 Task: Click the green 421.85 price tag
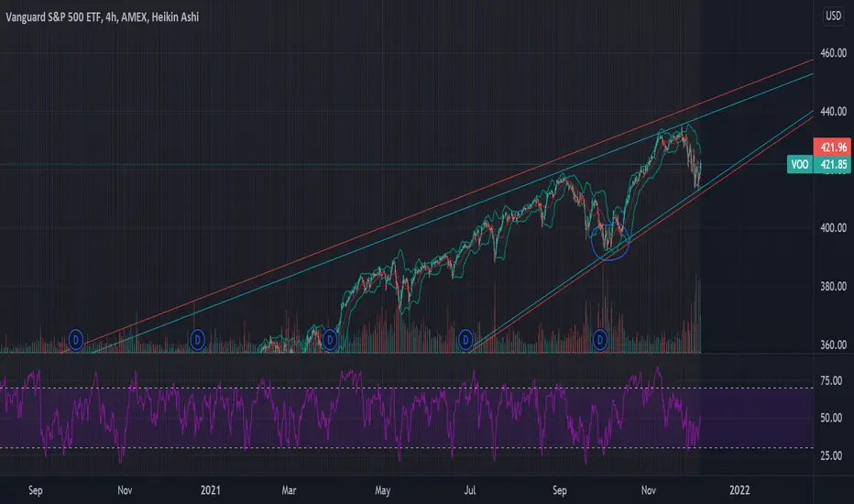point(833,165)
